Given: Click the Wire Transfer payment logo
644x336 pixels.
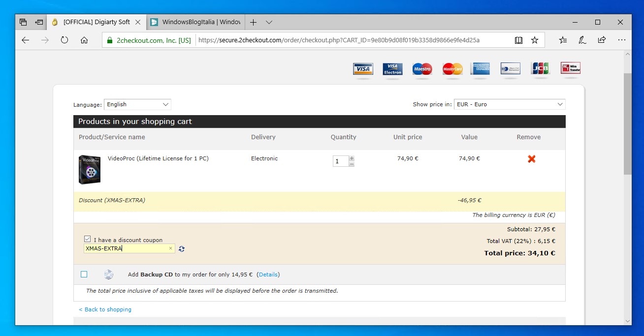Looking at the screenshot, I should tap(571, 68).
